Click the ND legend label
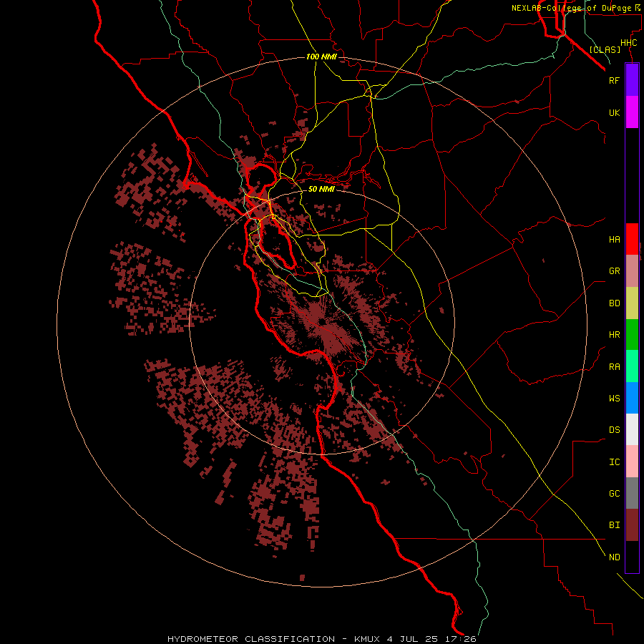 click(x=614, y=557)
